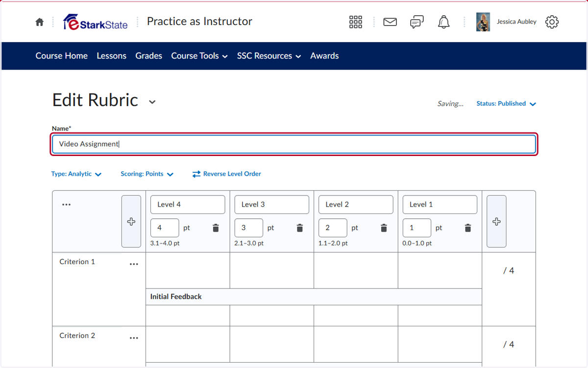Open the Lessons nav item

coord(112,56)
